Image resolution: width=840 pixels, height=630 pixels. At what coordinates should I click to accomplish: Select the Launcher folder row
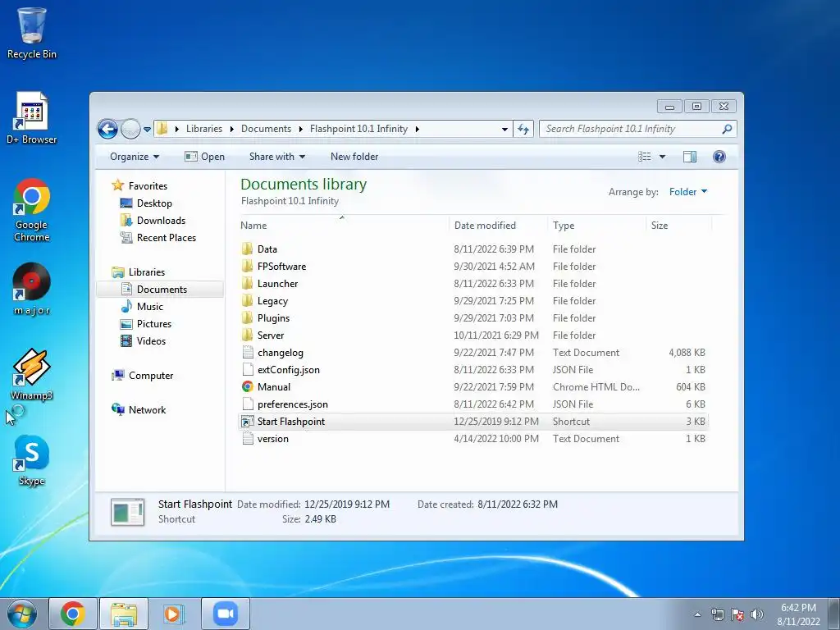click(473, 283)
